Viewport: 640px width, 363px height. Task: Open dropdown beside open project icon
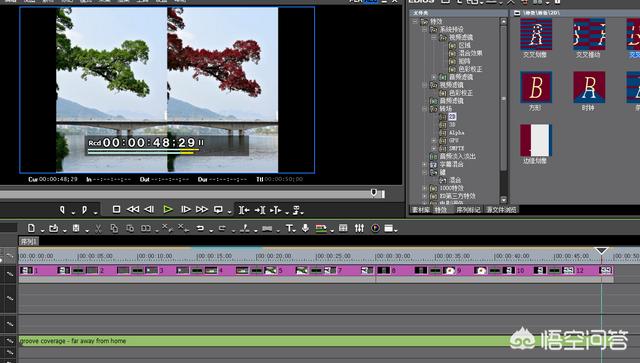point(64,231)
